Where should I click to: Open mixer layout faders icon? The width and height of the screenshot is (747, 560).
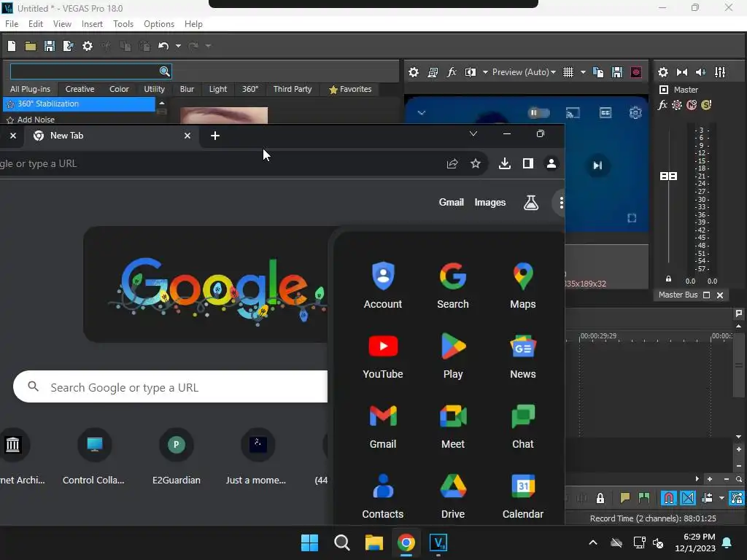coord(720,72)
